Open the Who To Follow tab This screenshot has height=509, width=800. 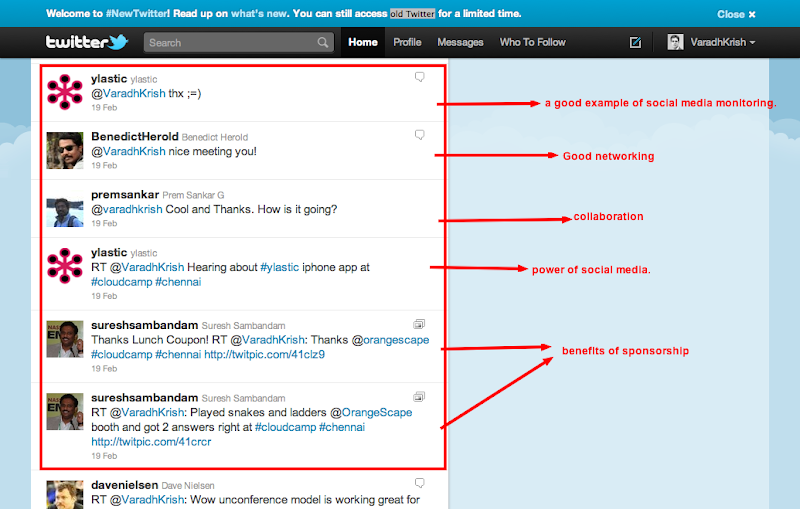pyautogui.click(x=533, y=42)
